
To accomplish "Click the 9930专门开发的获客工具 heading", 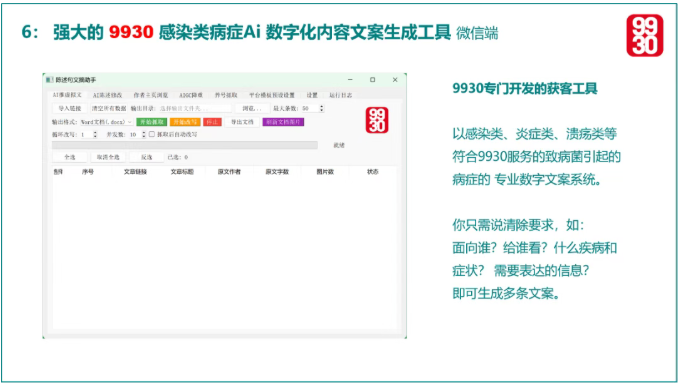I will (525, 88).
